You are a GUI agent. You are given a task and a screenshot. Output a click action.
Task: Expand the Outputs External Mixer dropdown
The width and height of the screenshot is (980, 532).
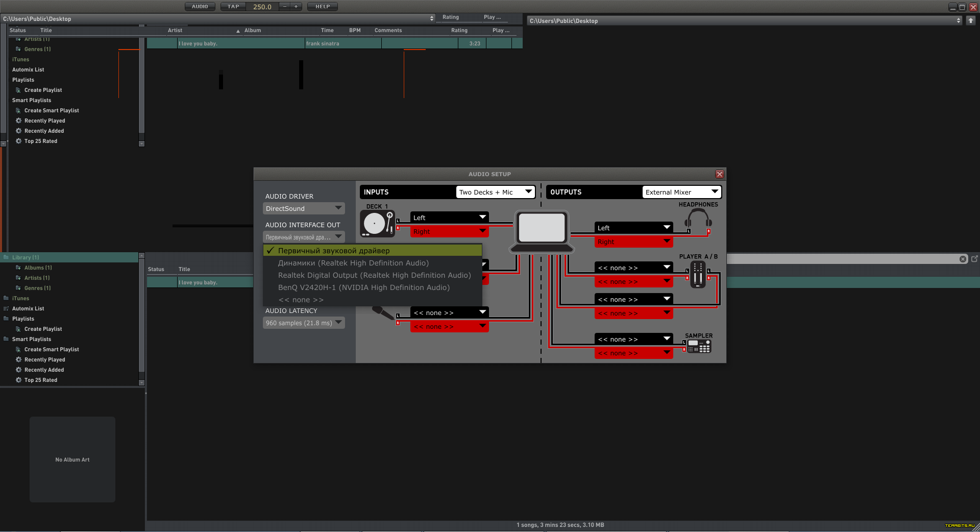pos(681,192)
